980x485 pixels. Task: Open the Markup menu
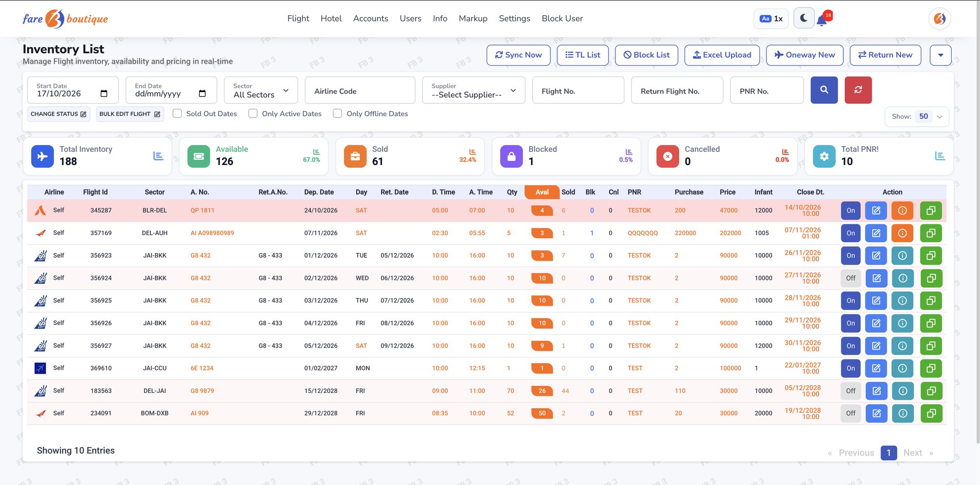473,19
